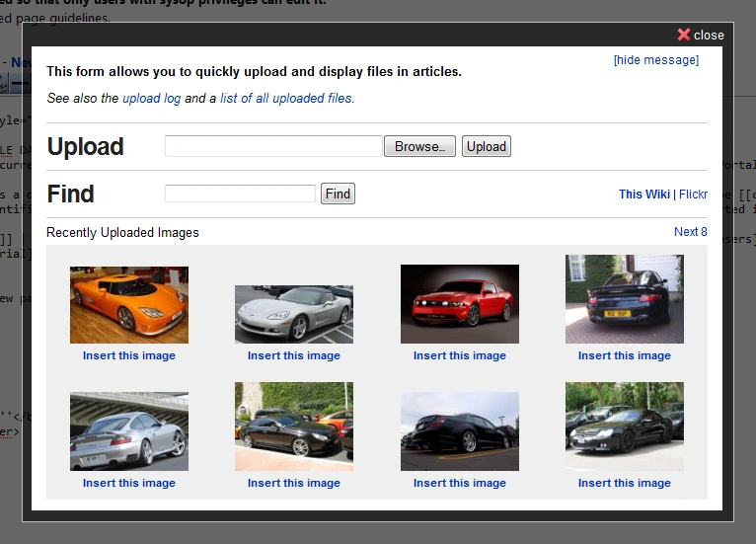Image resolution: width=756 pixels, height=544 pixels.
Task: Select This Wiki source
Action: tap(644, 194)
